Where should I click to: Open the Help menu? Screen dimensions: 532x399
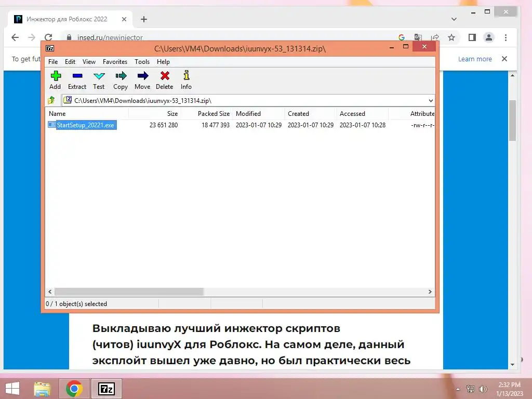click(163, 61)
